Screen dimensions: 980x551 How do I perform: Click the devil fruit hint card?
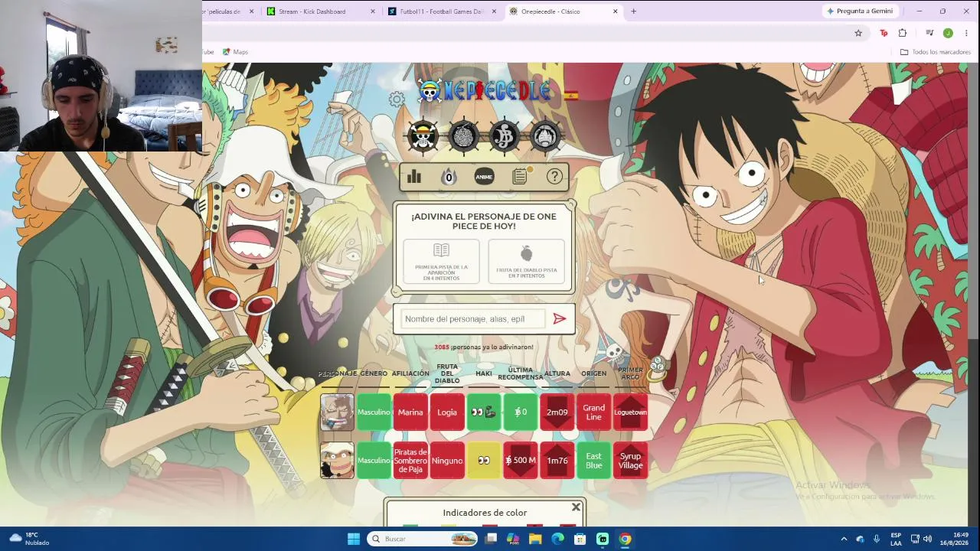(x=526, y=262)
